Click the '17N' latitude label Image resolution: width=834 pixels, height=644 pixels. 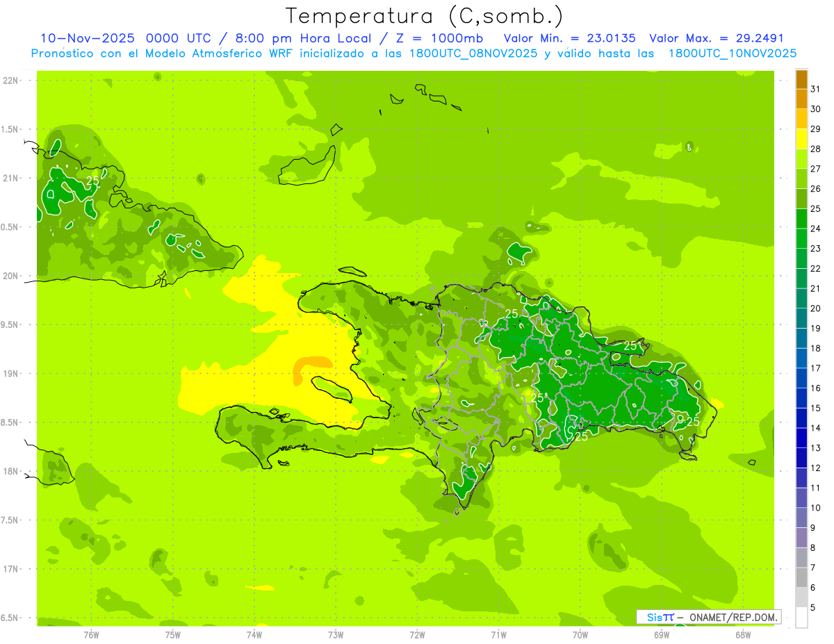[10, 569]
